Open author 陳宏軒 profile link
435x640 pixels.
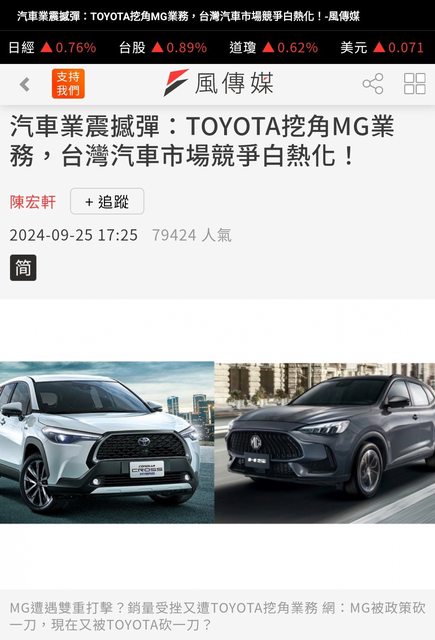33,202
